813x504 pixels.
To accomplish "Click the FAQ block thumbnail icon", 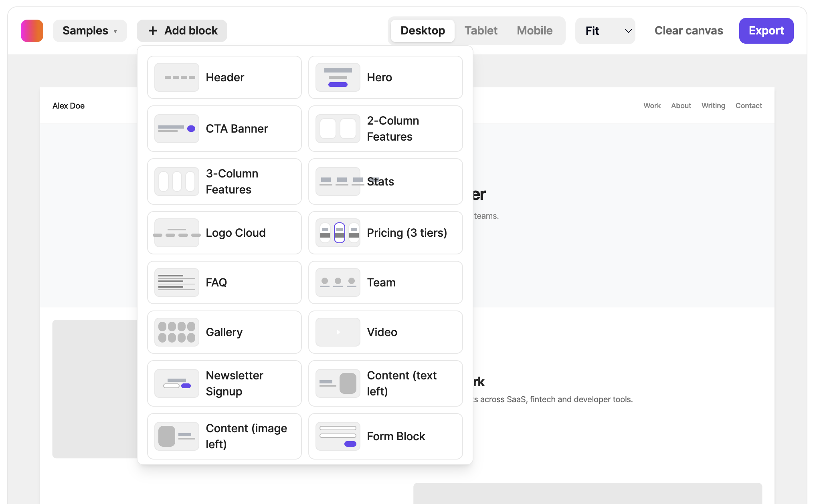I will pyautogui.click(x=177, y=282).
